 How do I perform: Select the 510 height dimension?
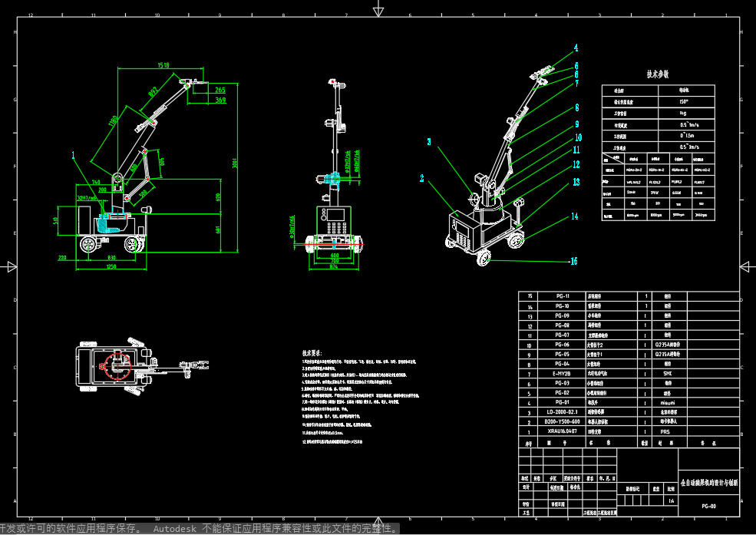pyautogui.click(x=55, y=221)
